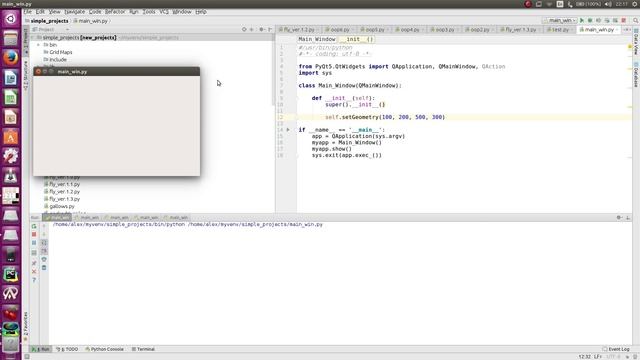Open Ubuntu Dash from the dock
Image resolution: width=640 pixels, height=360 pixels.
coord(11,19)
